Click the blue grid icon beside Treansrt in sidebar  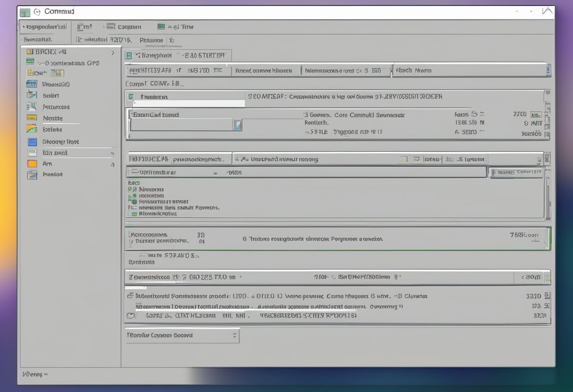click(32, 84)
